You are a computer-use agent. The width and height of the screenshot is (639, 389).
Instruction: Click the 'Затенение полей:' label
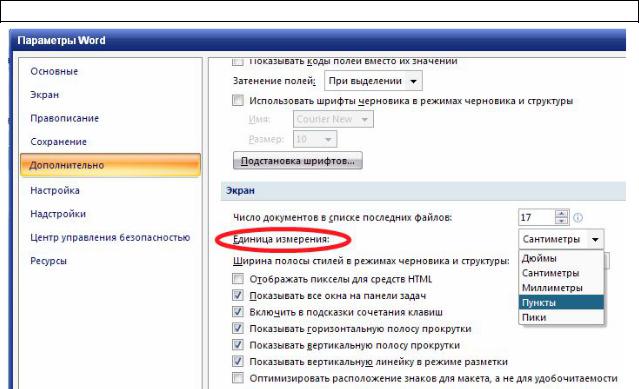tap(274, 81)
